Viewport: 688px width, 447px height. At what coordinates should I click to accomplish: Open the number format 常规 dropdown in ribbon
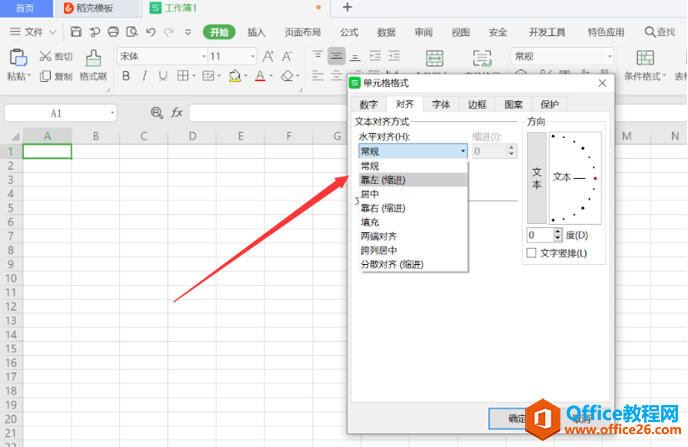(x=609, y=56)
